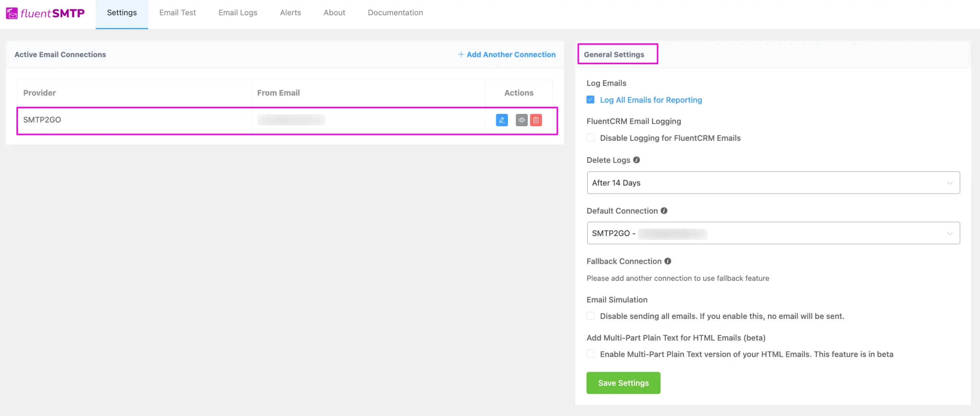Show Default Connection info tooltip
The image size is (980, 416).
point(664,211)
